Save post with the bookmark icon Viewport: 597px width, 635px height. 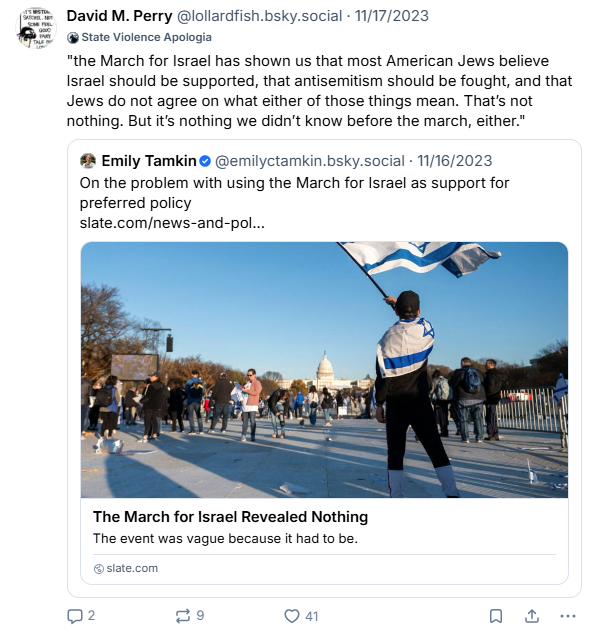click(x=496, y=616)
